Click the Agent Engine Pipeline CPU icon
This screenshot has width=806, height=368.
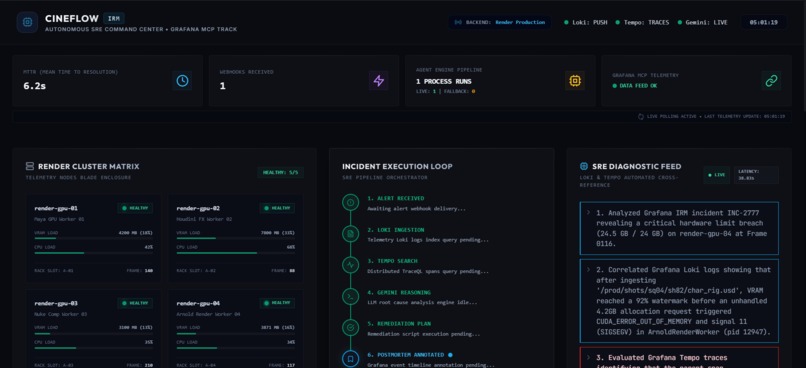click(x=575, y=81)
